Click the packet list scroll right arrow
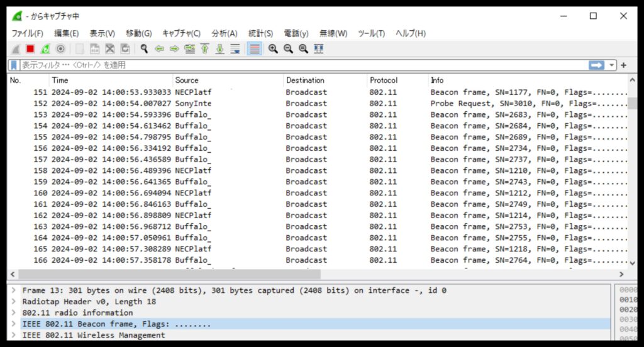 621,274
